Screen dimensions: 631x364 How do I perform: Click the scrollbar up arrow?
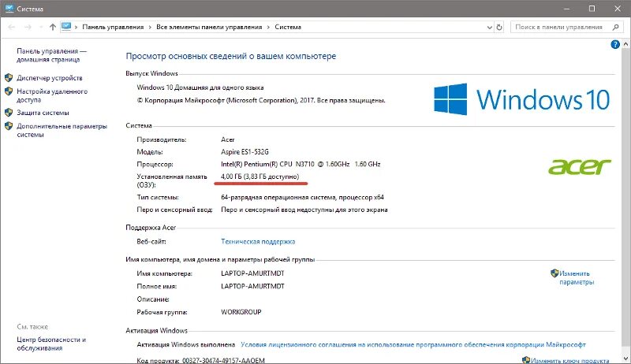(625, 43)
